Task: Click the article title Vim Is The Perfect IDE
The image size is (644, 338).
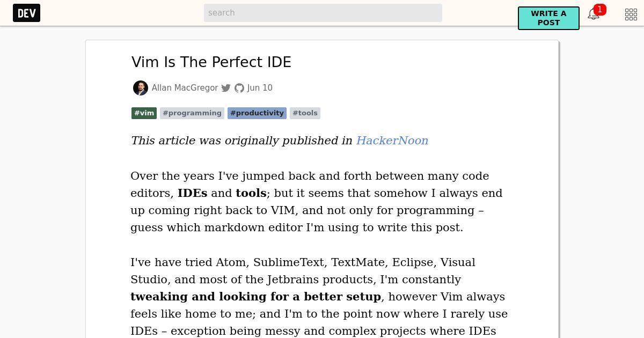Action: 211,62
